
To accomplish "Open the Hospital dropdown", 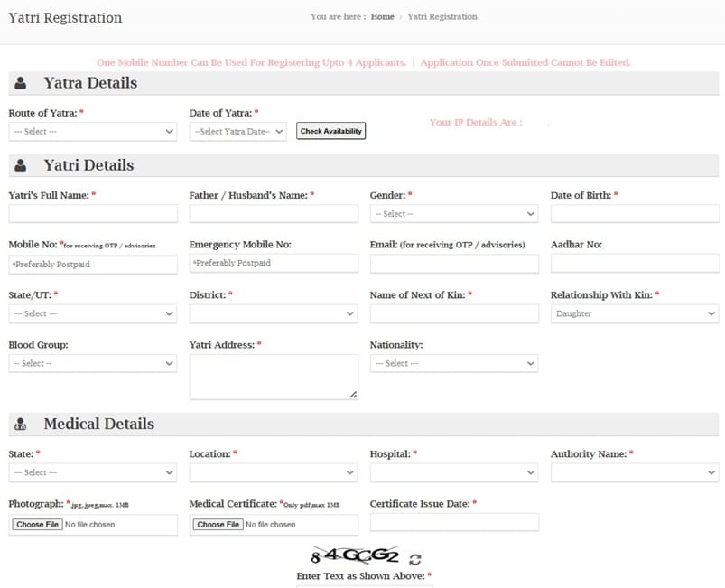I will pyautogui.click(x=451, y=472).
